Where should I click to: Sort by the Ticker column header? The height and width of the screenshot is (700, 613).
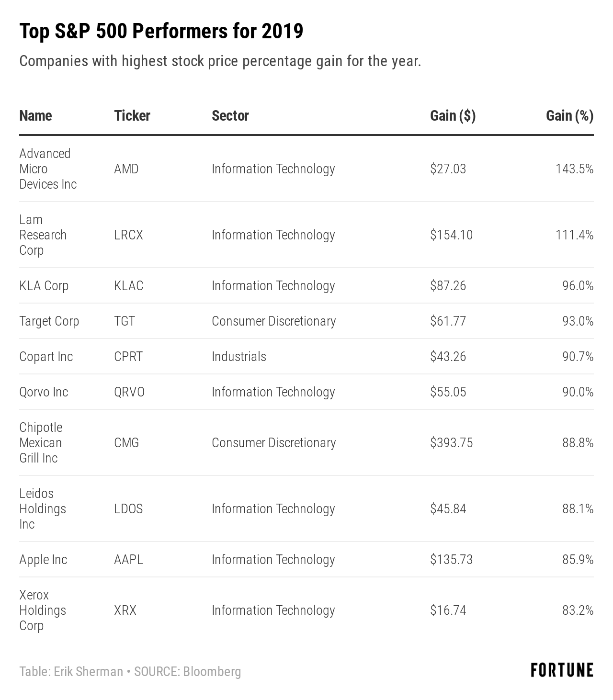pyautogui.click(x=132, y=116)
